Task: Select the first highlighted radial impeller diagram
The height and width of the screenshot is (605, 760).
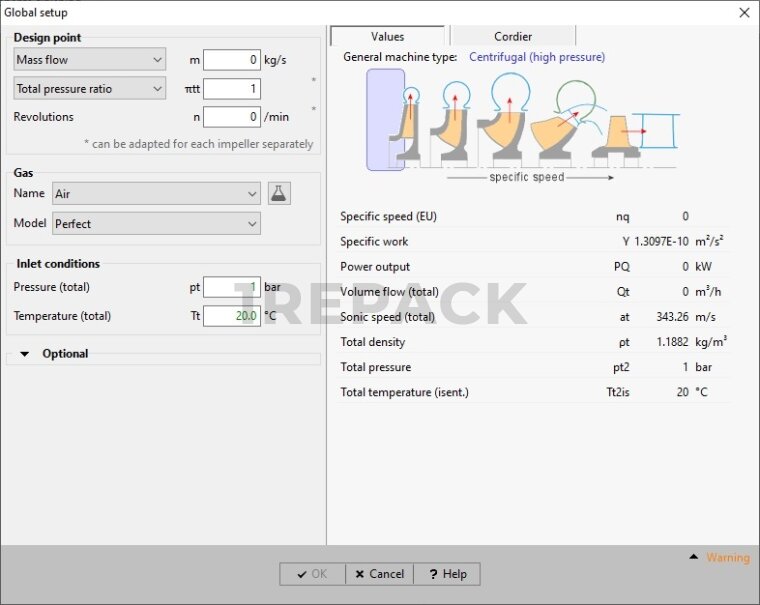Action: pos(386,122)
